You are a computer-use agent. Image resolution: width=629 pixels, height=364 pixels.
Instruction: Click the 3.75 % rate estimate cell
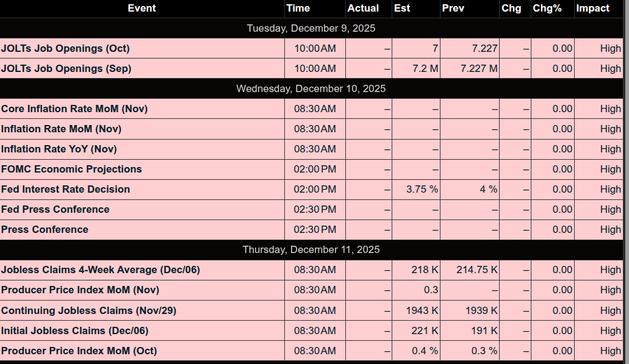pyautogui.click(x=422, y=190)
